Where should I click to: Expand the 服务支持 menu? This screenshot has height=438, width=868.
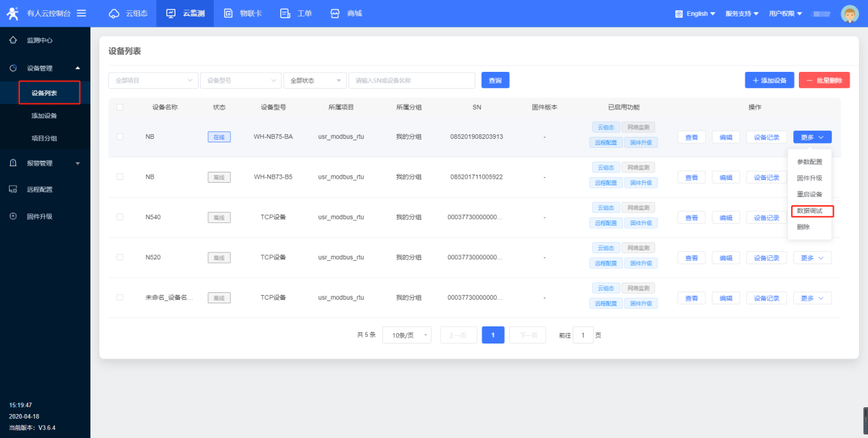pos(742,14)
